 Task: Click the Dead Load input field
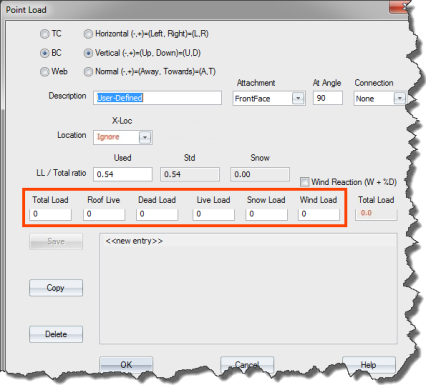pos(157,214)
